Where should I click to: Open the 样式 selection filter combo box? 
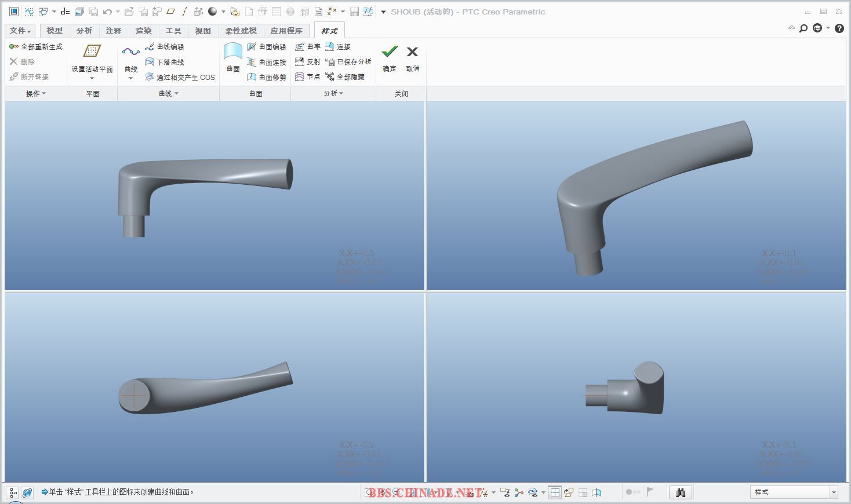tap(794, 492)
